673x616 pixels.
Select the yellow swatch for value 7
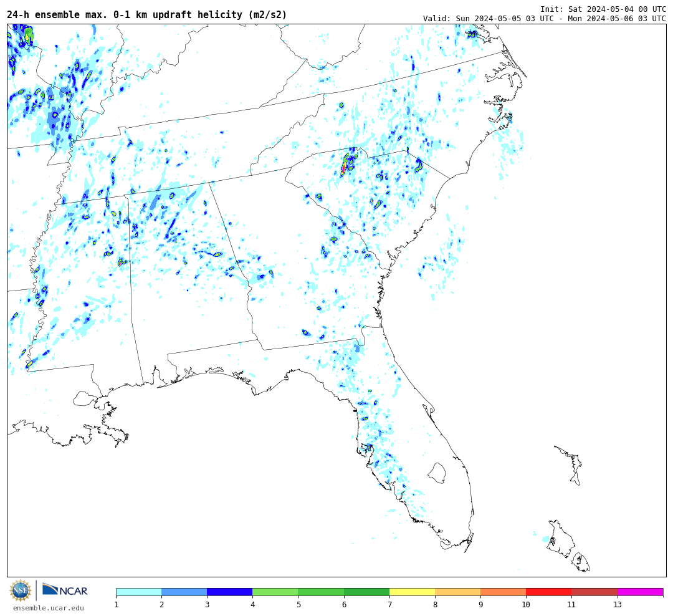coord(412,592)
